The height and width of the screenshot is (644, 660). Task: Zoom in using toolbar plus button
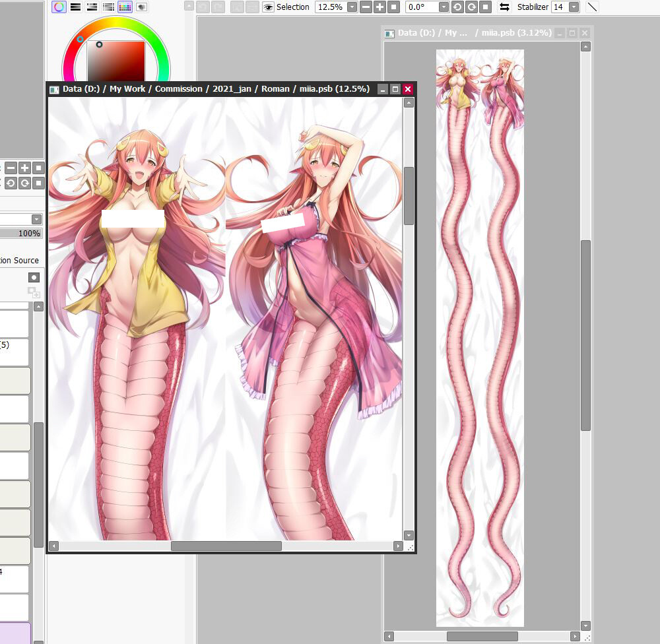click(379, 7)
